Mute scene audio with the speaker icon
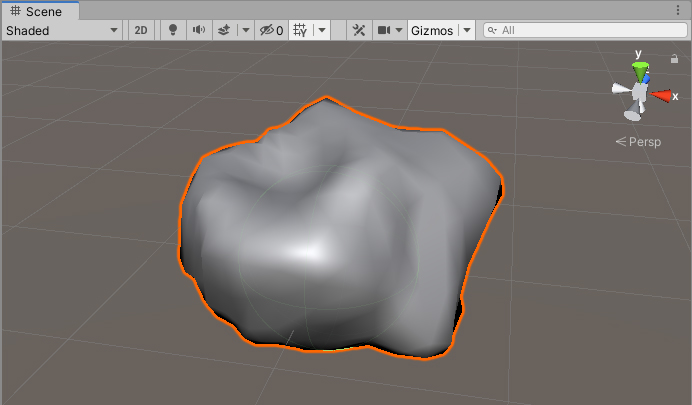 coord(198,30)
